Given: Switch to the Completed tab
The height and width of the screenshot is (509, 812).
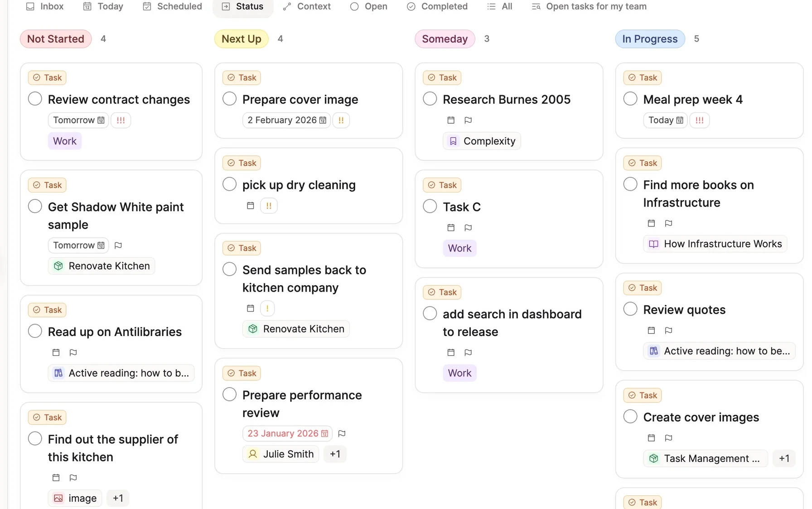Looking at the screenshot, I should click(x=437, y=6).
